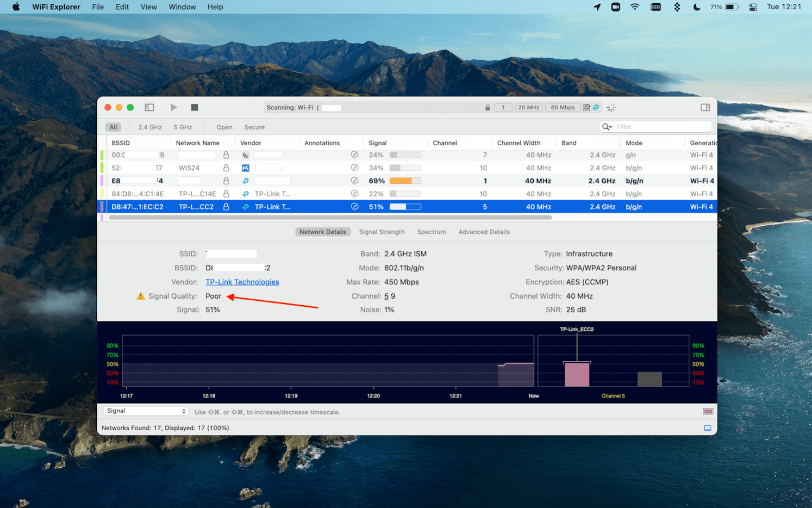Click the lock icon in scanning status bar

pyautogui.click(x=488, y=108)
